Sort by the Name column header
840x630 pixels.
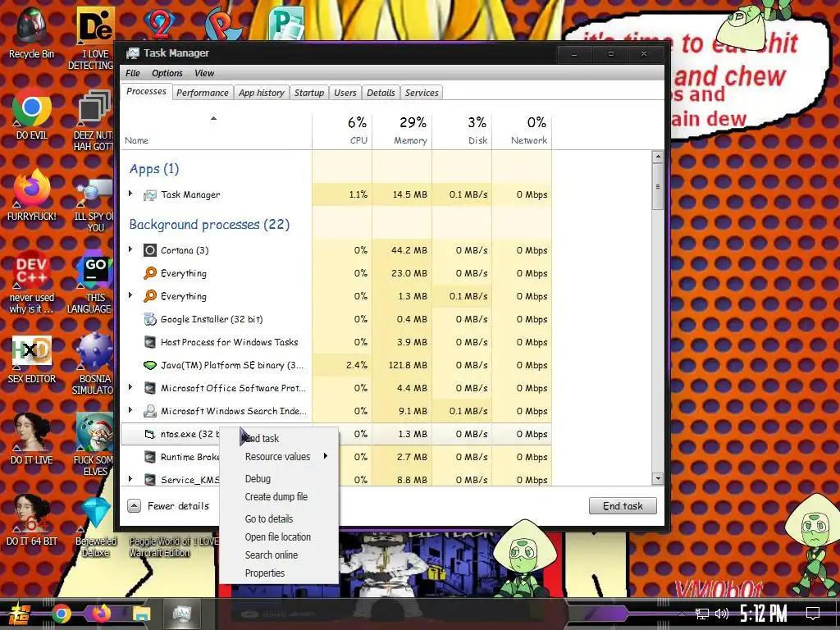coord(217,130)
